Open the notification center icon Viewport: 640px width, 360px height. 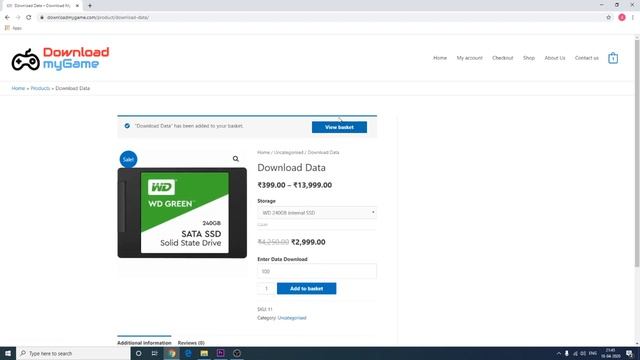click(x=630, y=353)
